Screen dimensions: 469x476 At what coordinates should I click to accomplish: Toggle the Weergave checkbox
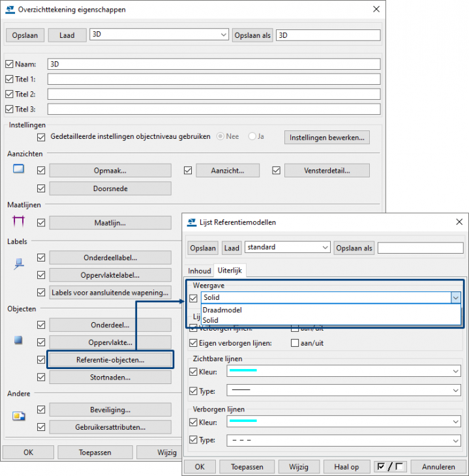pos(193,298)
